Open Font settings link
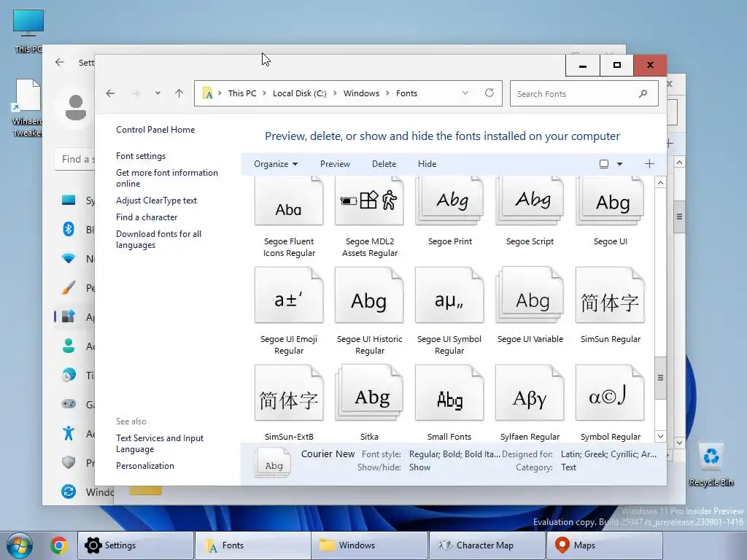Image resolution: width=747 pixels, height=560 pixels. 141,156
